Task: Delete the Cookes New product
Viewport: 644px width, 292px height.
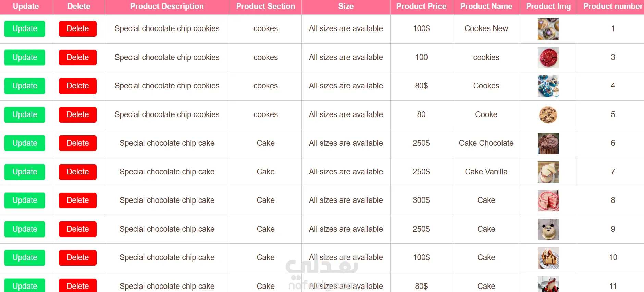Action: coord(78,29)
